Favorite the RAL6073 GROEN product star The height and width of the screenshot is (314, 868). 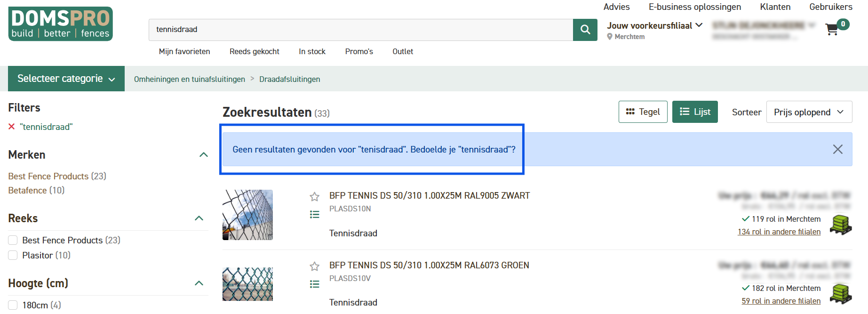click(315, 266)
